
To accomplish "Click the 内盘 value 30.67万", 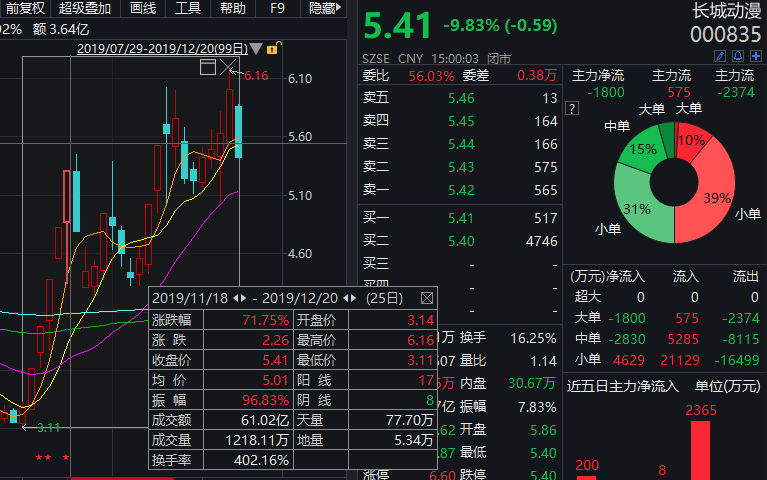I will [531, 383].
